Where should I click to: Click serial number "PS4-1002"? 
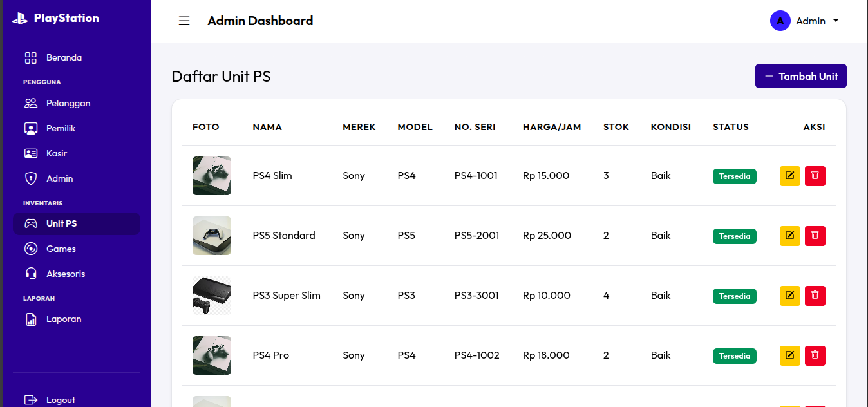[x=477, y=355]
